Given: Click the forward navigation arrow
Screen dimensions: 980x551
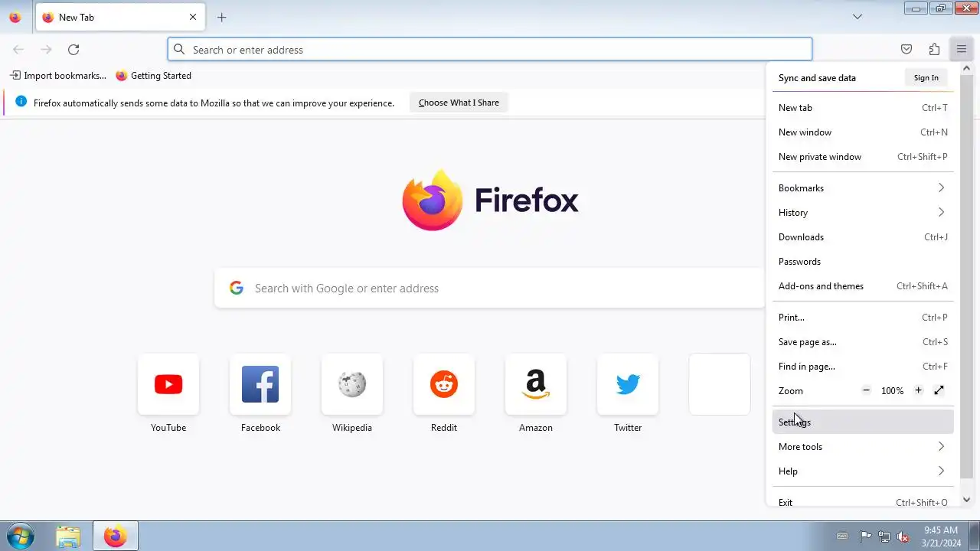Looking at the screenshot, I should (46, 50).
